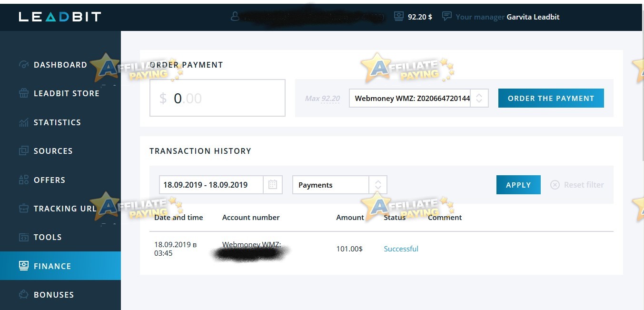Click the Tracking URL briefcase icon
The width and height of the screenshot is (644, 310).
coord(24,209)
